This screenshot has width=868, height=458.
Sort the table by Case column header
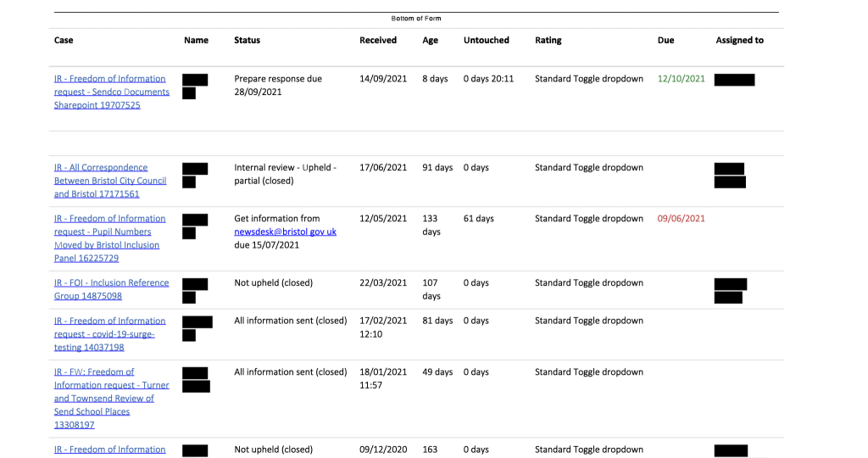[64, 41]
